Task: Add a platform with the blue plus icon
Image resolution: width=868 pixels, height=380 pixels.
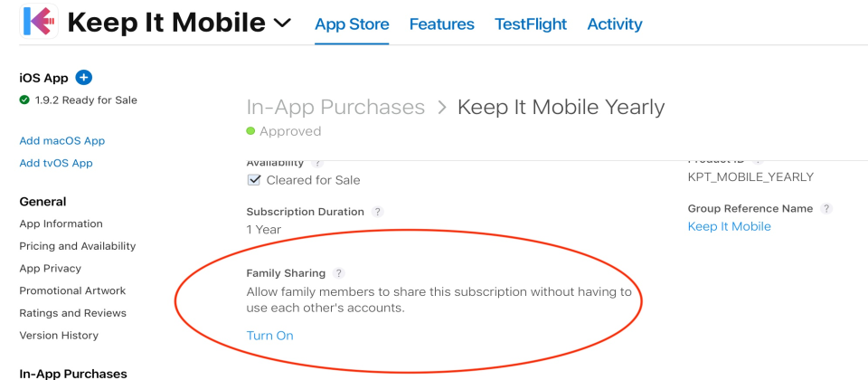Action: (x=83, y=78)
